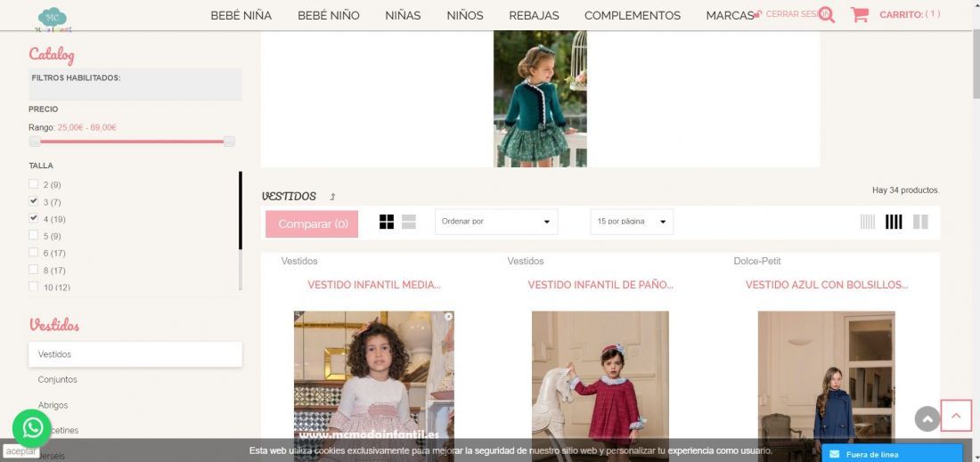
Task: Select four-column layout icon
Action: pyautogui.click(x=894, y=222)
